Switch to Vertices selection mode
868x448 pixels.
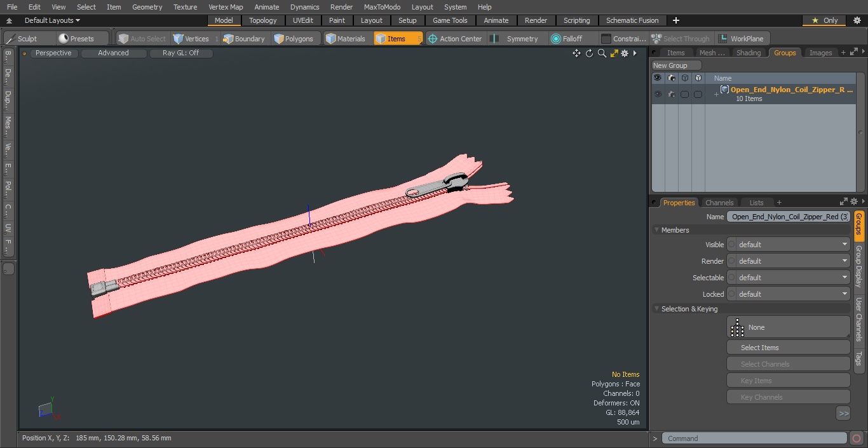click(191, 39)
